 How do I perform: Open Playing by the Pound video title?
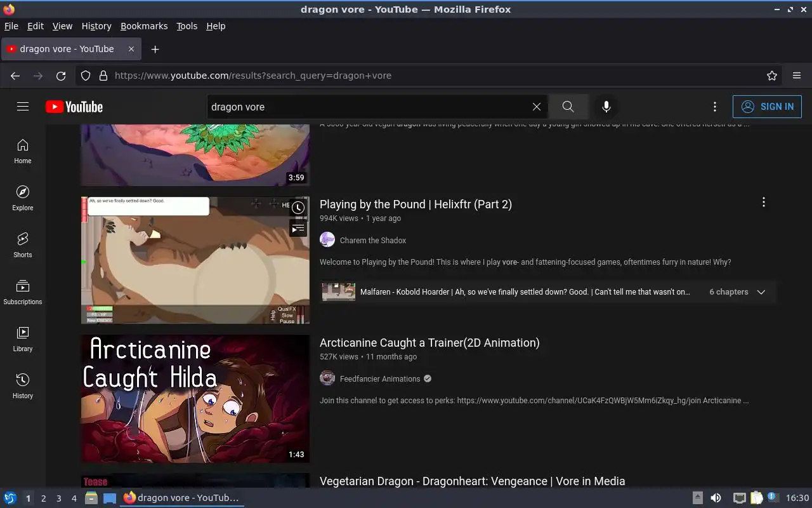(416, 204)
